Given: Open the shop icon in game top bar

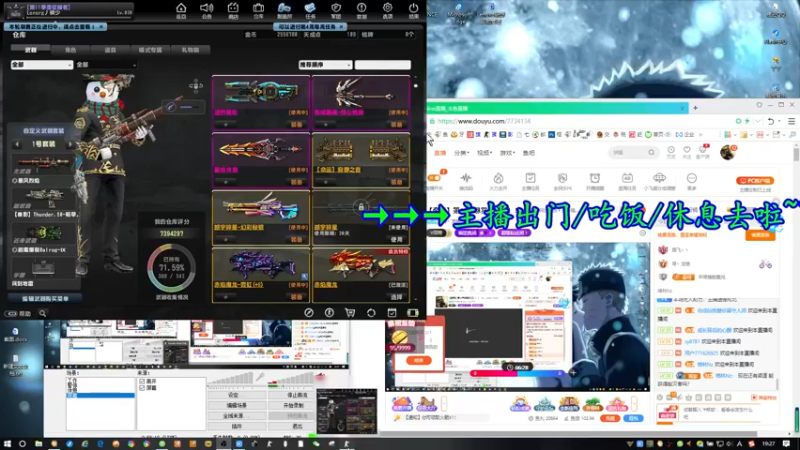Looking at the screenshot, I should tap(233, 10).
